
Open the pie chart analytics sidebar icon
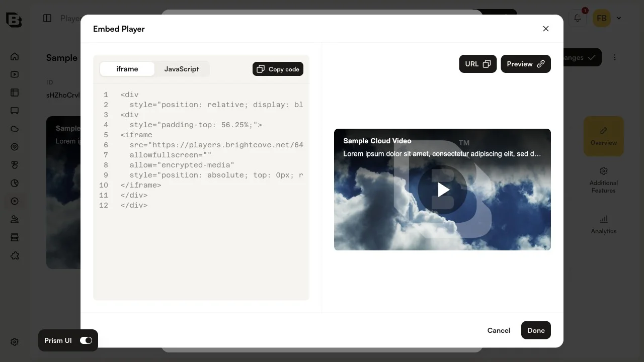click(x=15, y=183)
